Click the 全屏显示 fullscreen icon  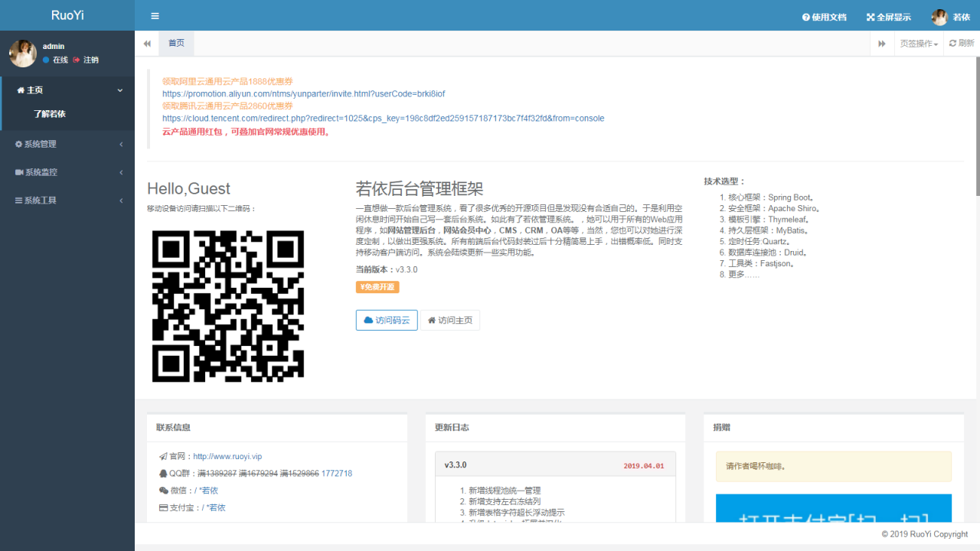click(x=871, y=17)
